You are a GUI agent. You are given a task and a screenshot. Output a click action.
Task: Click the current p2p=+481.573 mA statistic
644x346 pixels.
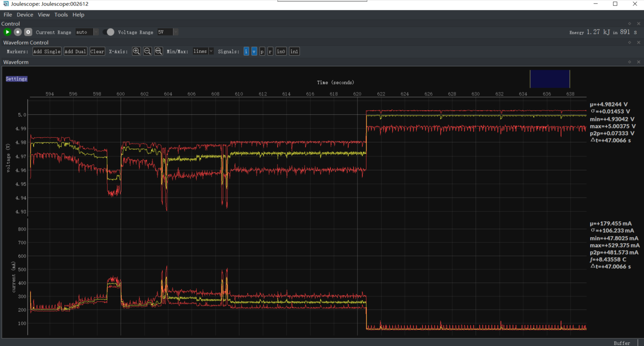pos(614,252)
